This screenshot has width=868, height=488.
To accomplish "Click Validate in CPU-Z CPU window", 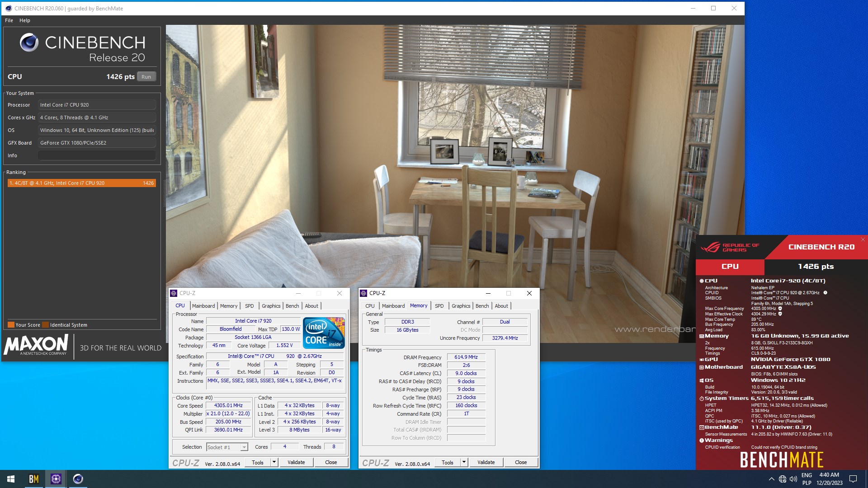I will (x=296, y=462).
